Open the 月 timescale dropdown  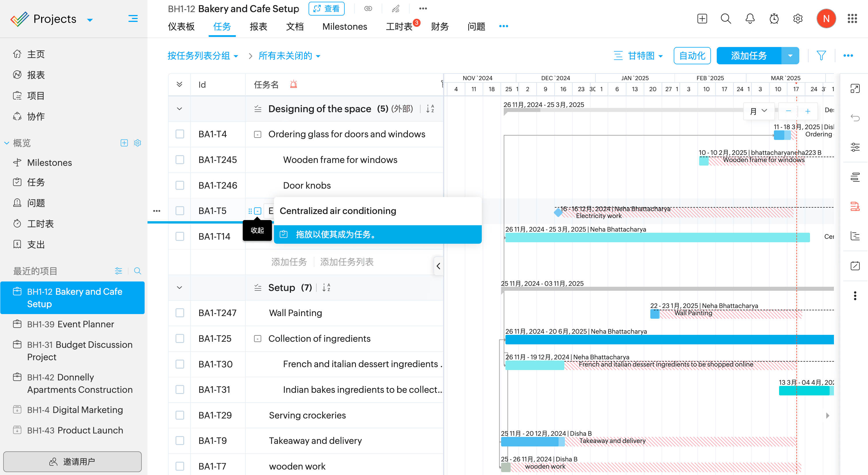759,111
